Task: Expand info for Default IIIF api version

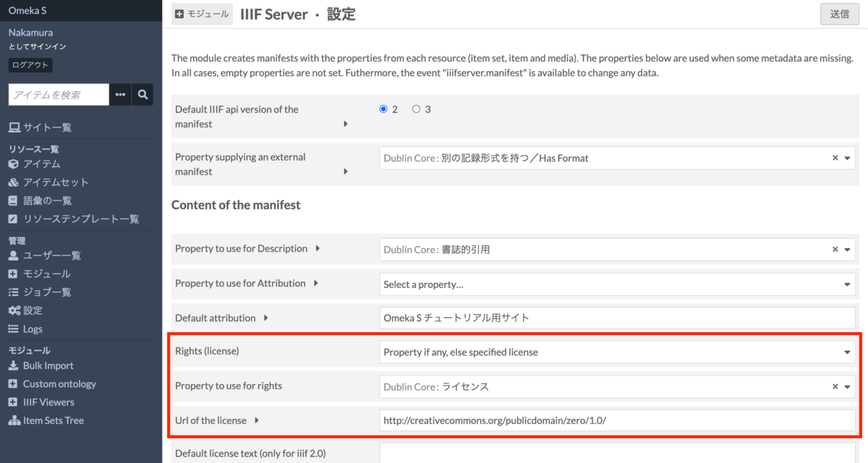Action: [x=345, y=124]
